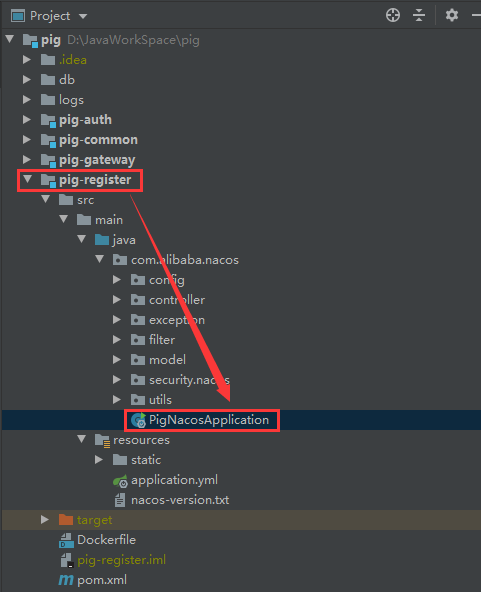Viewport: 481px width, 592px height.
Task: Collapse the main folder arrow
Action: click(x=63, y=219)
